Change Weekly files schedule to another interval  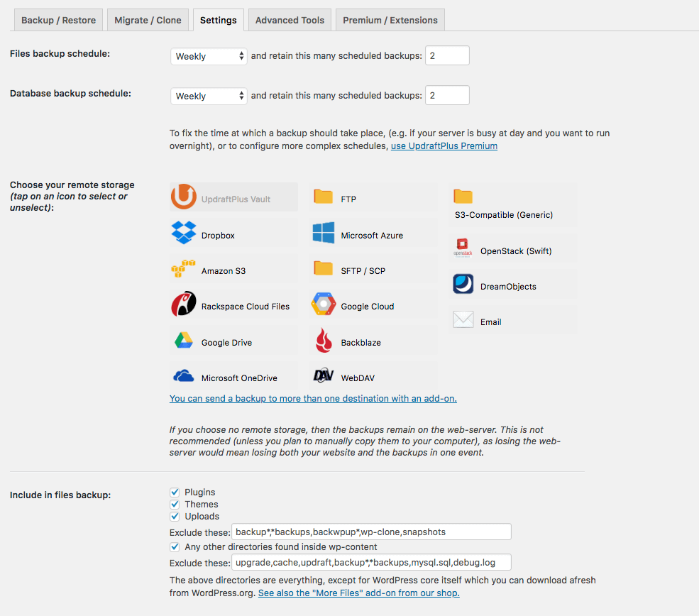(208, 55)
